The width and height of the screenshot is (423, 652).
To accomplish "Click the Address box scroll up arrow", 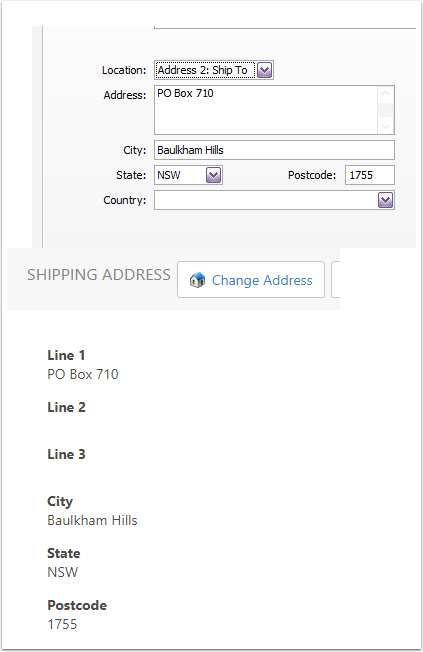I will [x=386, y=94].
